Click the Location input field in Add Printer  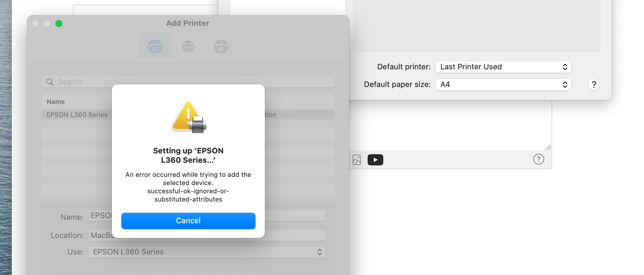click(207, 235)
